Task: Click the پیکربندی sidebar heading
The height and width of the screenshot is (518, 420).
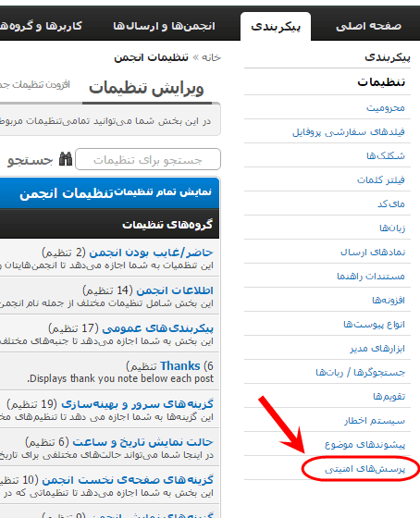Action: click(388, 57)
